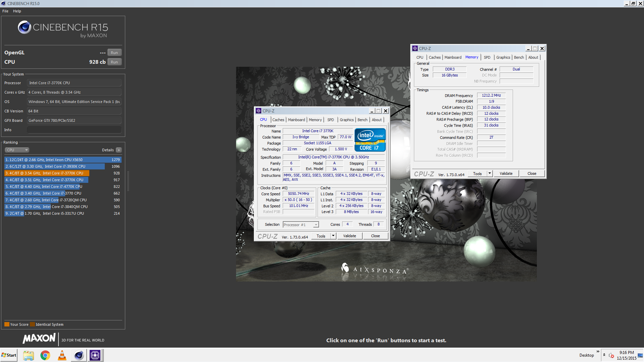Click the Intel Core i7 badge logo
The image size is (644, 362).
point(370,140)
